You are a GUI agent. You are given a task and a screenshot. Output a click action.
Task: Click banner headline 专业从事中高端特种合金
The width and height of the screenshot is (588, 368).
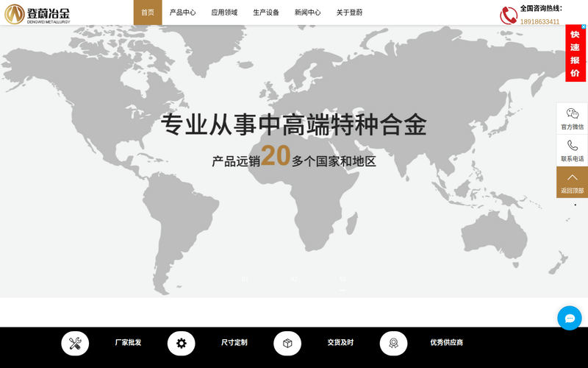point(293,124)
